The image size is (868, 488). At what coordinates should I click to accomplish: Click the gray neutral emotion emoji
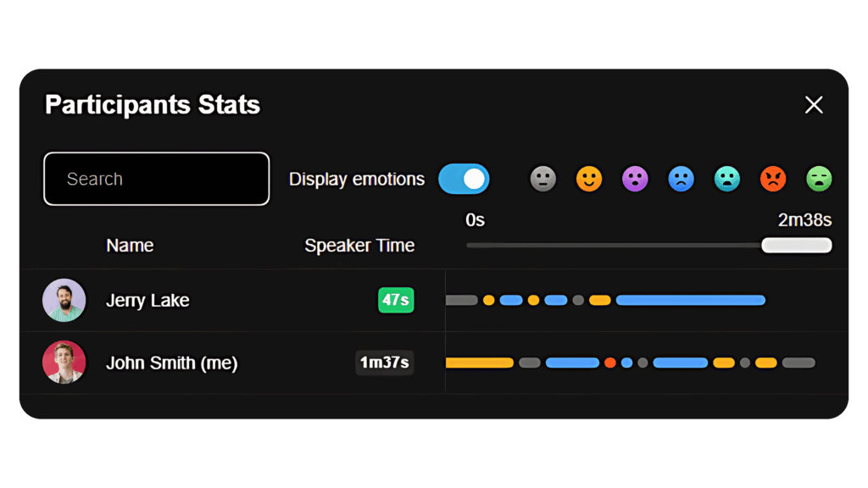tap(543, 179)
